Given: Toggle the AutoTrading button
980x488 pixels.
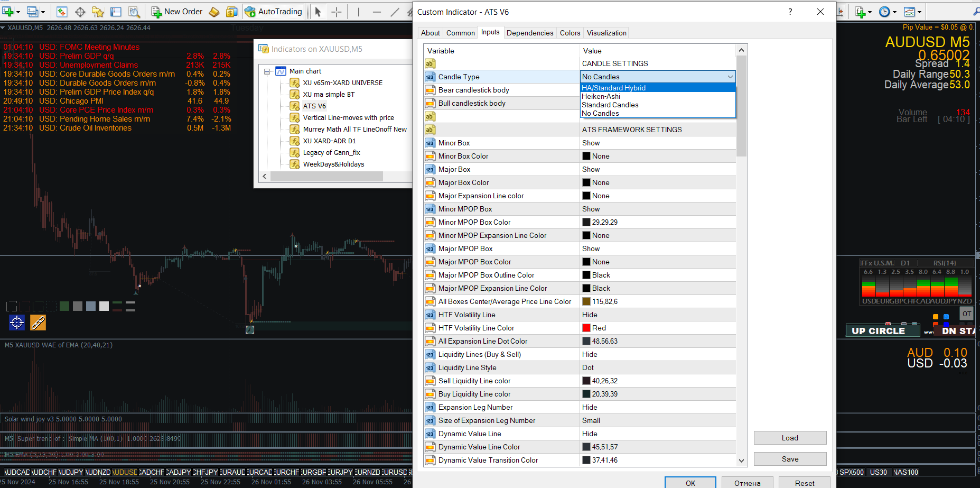Looking at the screenshot, I should [x=273, y=12].
